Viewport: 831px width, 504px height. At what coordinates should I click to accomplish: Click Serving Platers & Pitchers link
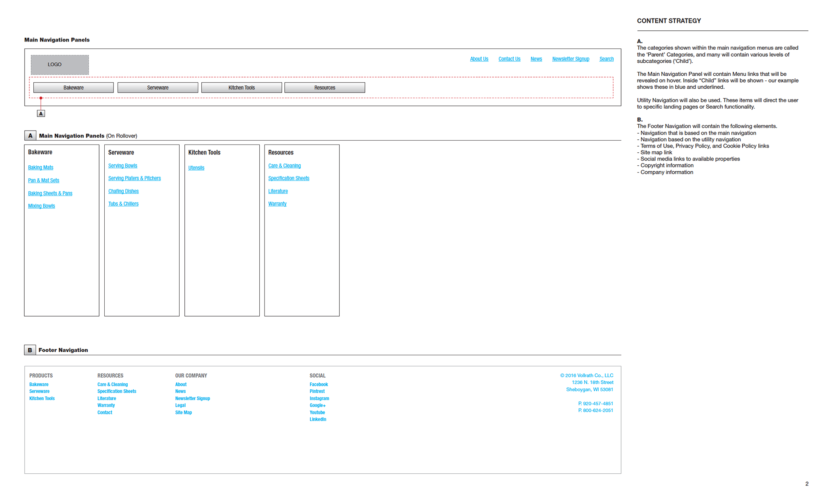click(134, 178)
